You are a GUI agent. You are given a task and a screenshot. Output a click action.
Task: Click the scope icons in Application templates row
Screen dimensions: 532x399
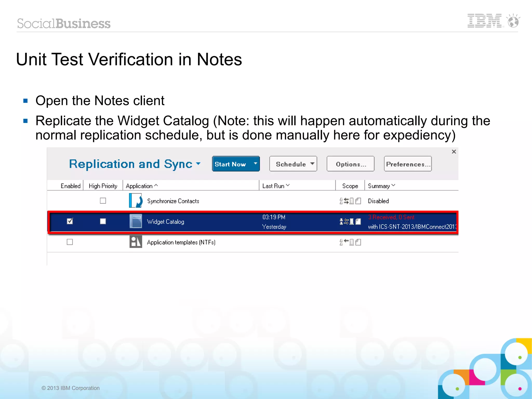(x=350, y=242)
